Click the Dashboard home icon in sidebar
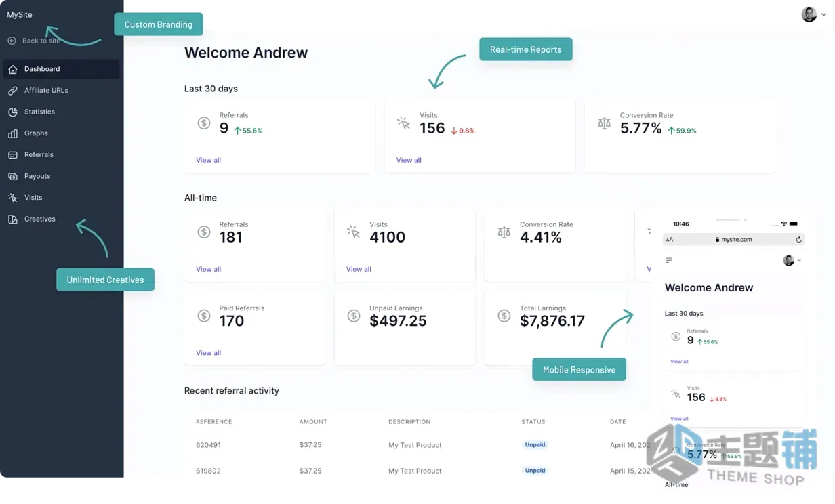 point(13,69)
